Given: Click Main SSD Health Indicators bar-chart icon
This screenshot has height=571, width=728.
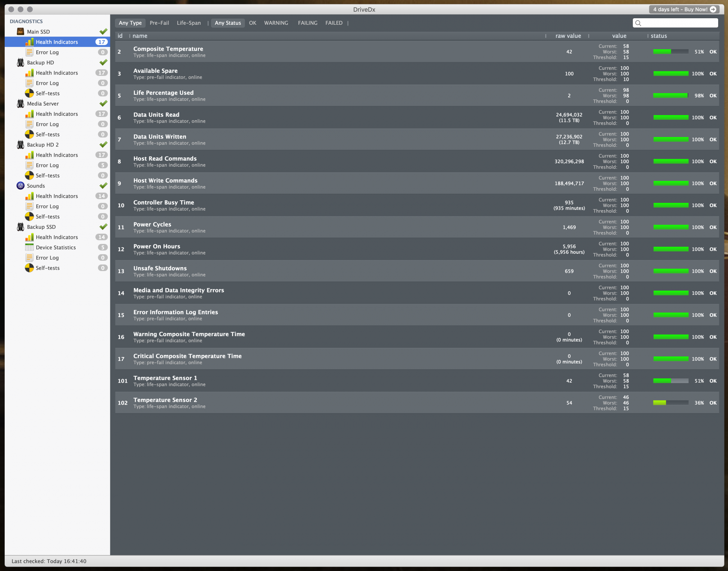Looking at the screenshot, I should pos(29,42).
